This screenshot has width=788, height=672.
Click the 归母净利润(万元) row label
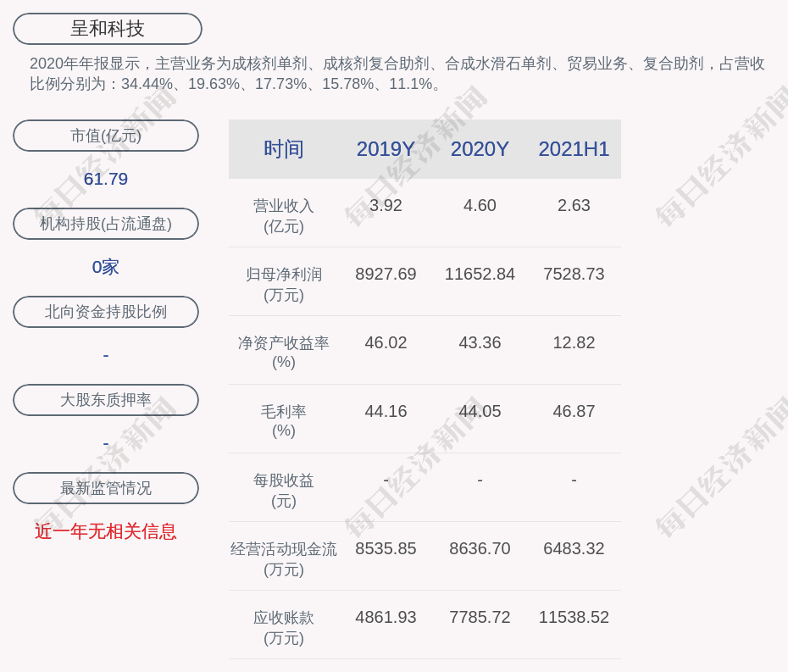[284, 285]
